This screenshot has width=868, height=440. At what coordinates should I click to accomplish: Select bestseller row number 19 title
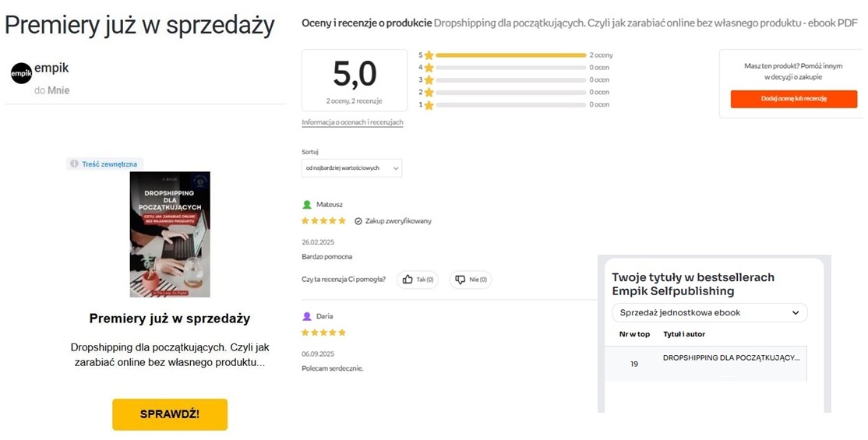click(730, 358)
